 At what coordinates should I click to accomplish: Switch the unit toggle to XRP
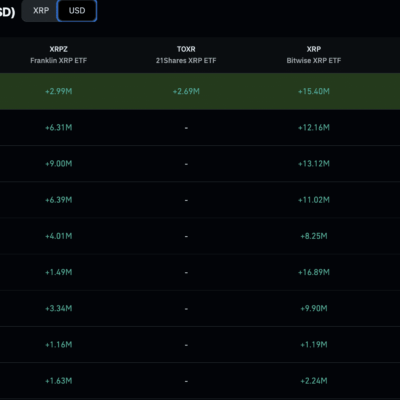pyautogui.click(x=41, y=11)
